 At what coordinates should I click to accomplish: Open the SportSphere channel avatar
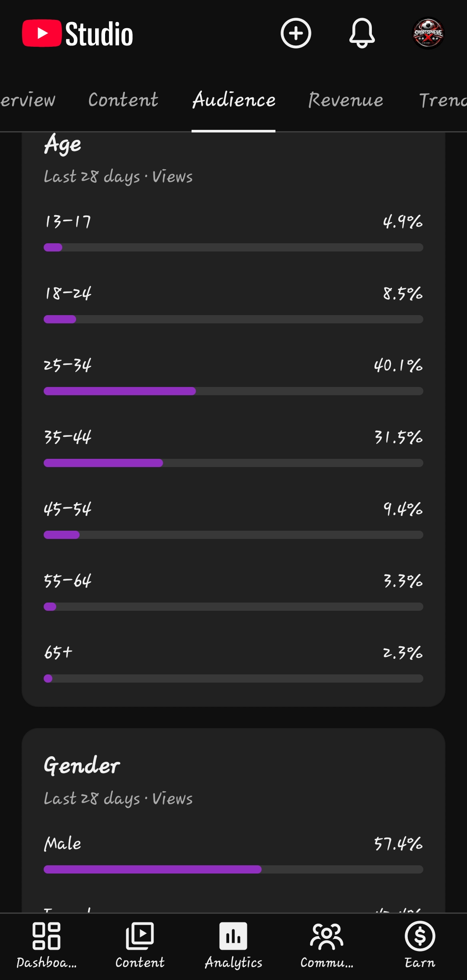click(428, 33)
